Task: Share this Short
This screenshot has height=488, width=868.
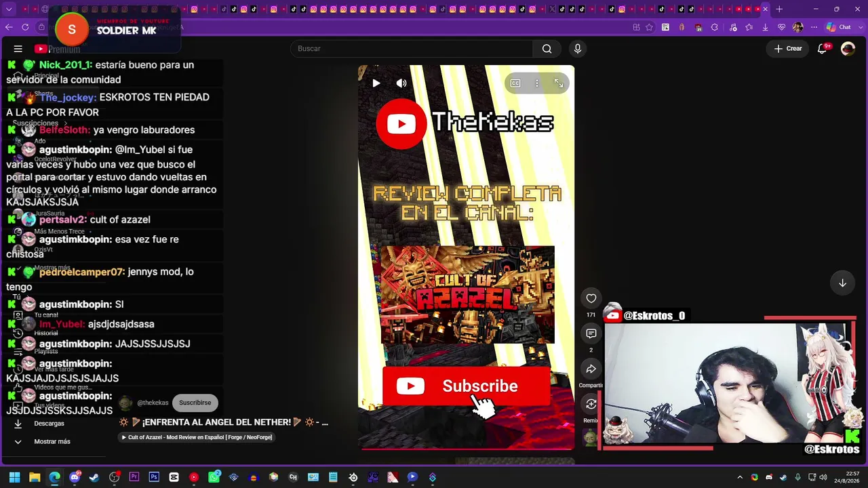Action: pyautogui.click(x=591, y=369)
